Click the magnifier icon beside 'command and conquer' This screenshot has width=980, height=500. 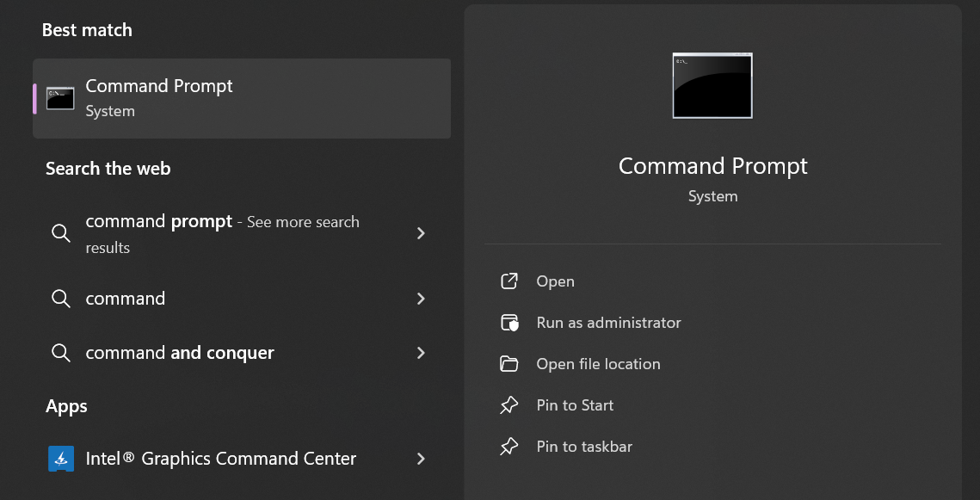tap(60, 353)
